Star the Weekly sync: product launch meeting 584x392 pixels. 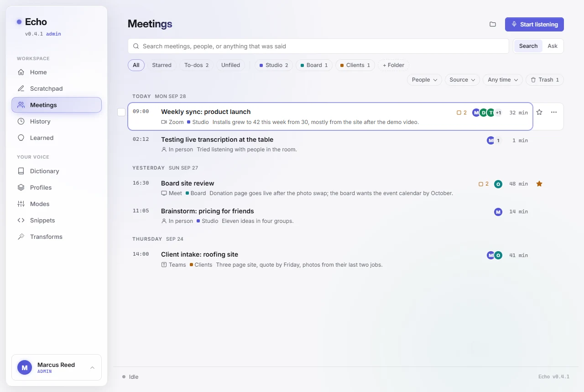pyautogui.click(x=539, y=112)
